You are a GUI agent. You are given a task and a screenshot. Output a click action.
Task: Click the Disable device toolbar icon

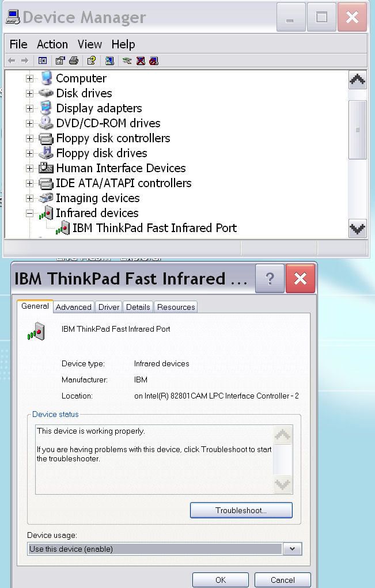pyautogui.click(x=154, y=60)
